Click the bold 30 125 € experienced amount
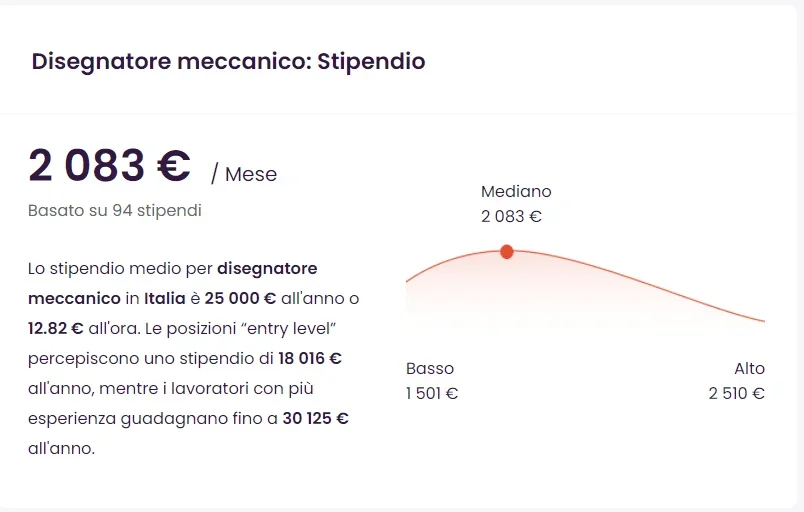The width and height of the screenshot is (804, 512). (315, 418)
